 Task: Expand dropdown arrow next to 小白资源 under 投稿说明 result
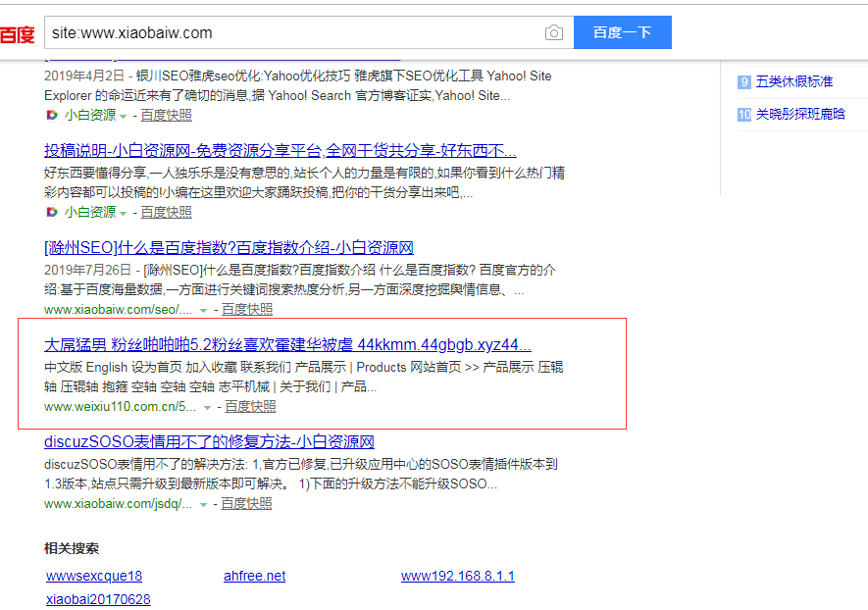(x=123, y=214)
